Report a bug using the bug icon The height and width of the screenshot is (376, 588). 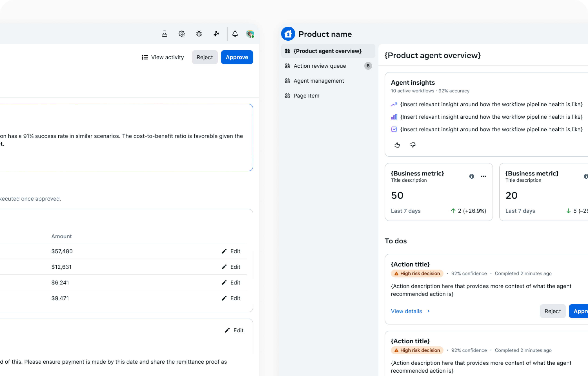[x=199, y=34]
